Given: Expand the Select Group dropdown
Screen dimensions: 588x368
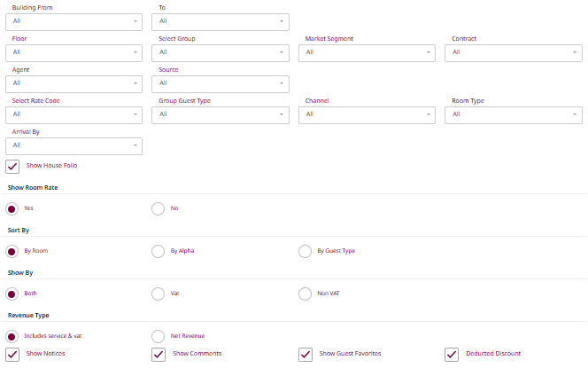Looking at the screenshot, I should (x=220, y=52).
